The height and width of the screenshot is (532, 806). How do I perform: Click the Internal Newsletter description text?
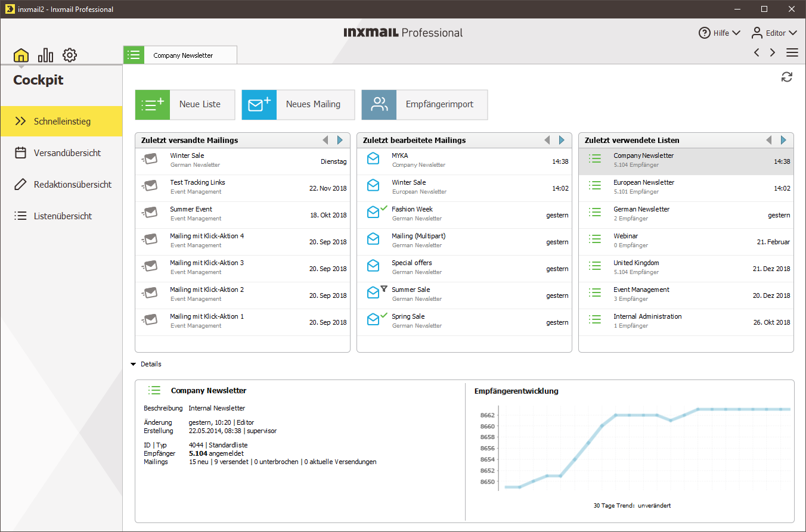coord(217,408)
